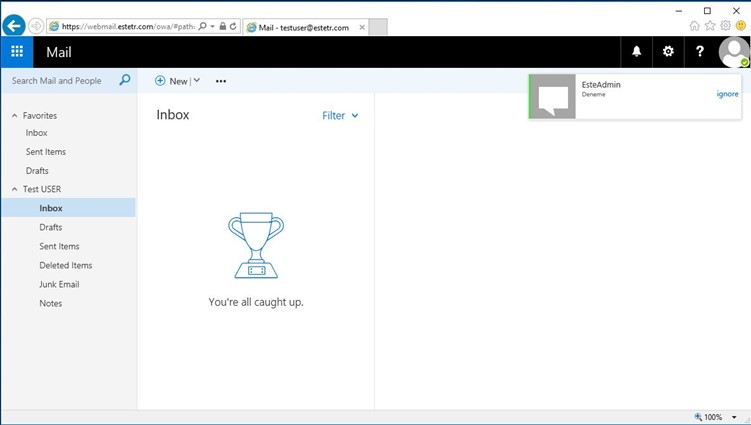This screenshot has width=751, height=425.
Task: Open the settings gear in Mail header
Action: pos(668,51)
